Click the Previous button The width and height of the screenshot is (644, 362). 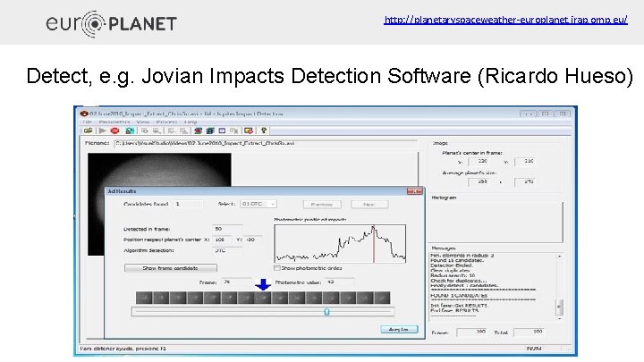322,205
